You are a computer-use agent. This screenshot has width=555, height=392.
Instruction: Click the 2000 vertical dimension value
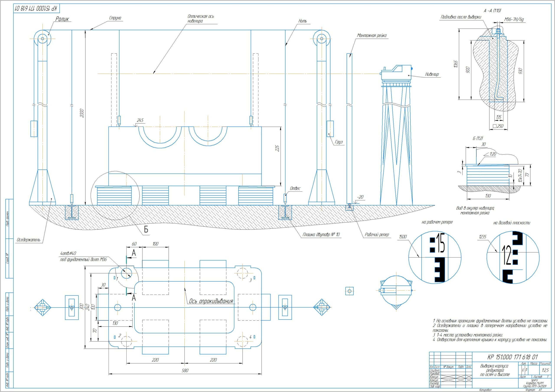(82, 113)
